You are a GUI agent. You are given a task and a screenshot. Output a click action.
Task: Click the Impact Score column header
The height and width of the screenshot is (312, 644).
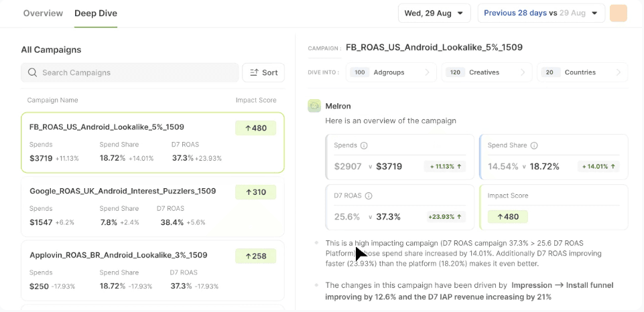tap(256, 100)
